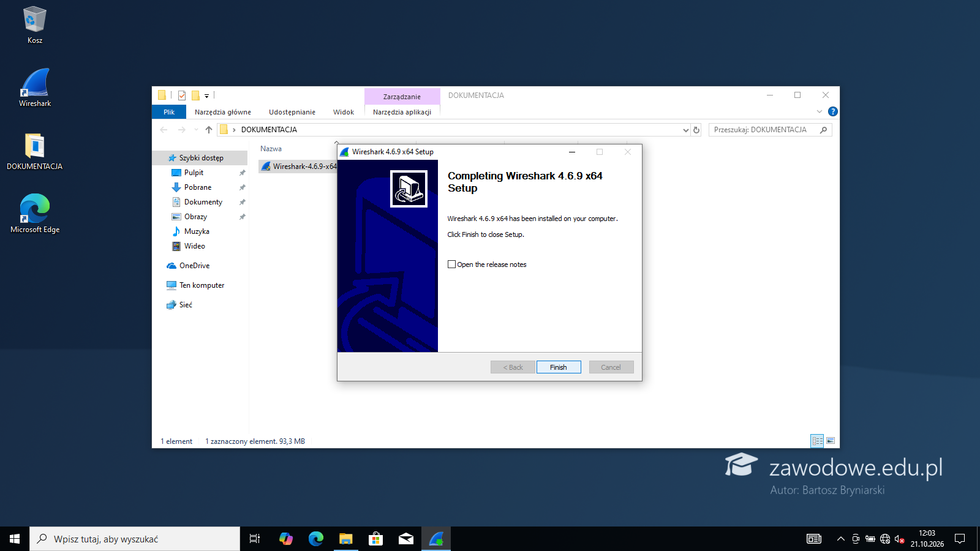Click the Wireshark desktop shortcut icon
Image resolution: width=980 pixels, height=551 pixels.
click(35, 88)
